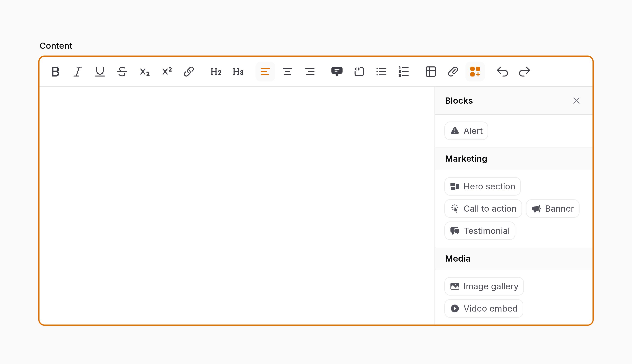Toggle the Blocks panel button
Screen dimensions: 632x364
pos(475,72)
